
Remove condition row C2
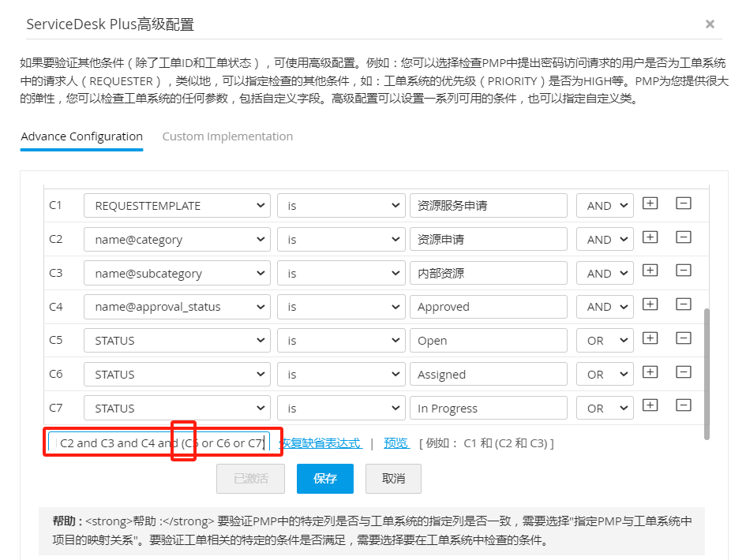[683, 237]
